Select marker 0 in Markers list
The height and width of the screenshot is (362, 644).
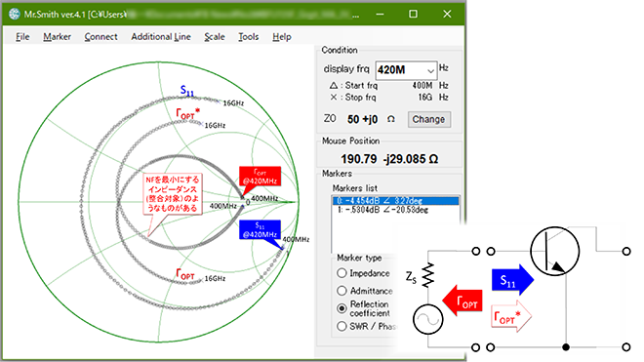coord(395,201)
